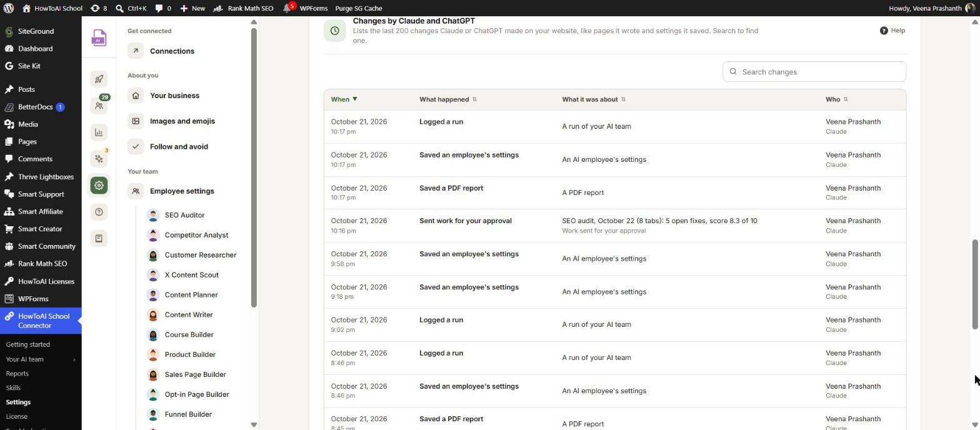Image resolution: width=980 pixels, height=430 pixels.
Task: Select the gear settings icon in the rail
Action: [99, 185]
